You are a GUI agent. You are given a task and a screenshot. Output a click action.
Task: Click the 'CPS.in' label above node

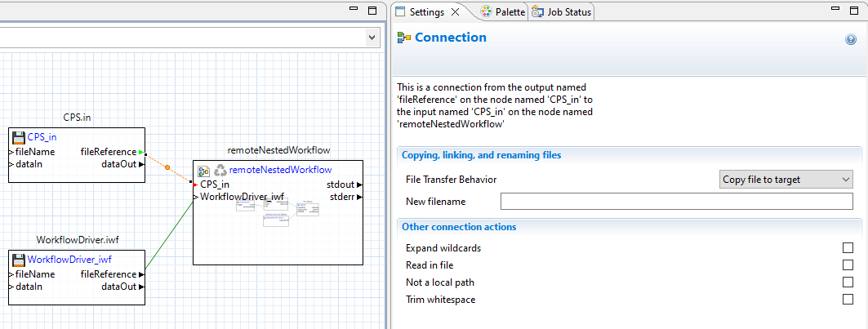click(77, 118)
